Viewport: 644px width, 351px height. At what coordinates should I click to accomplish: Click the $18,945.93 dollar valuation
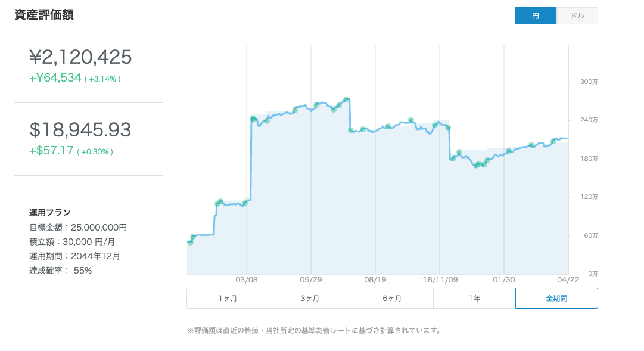[80, 130]
